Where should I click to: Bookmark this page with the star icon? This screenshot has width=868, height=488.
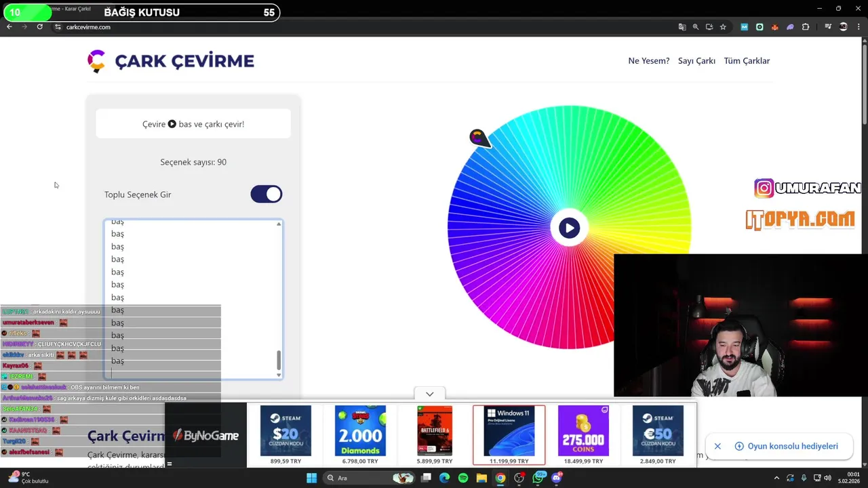(723, 27)
